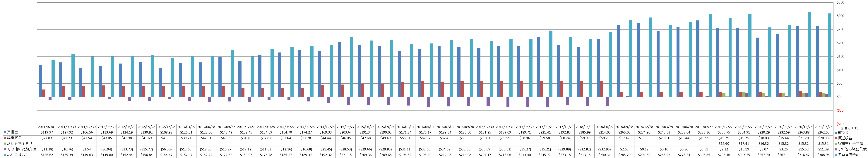Click the 2012/12/28 date column header
This screenshot has height=158, width=868.
167,127
